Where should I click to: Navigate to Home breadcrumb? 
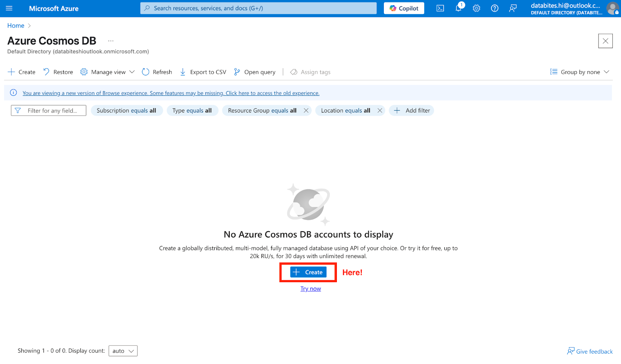pos(16,26)
